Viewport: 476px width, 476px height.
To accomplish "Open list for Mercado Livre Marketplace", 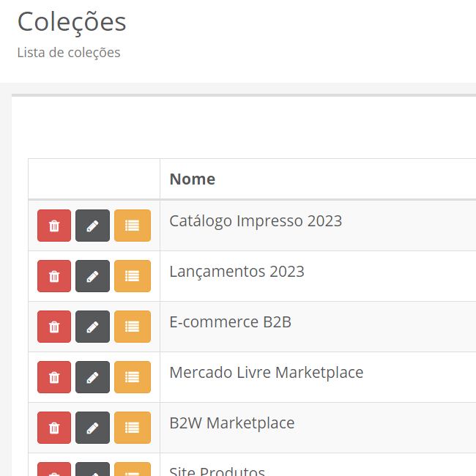I will (x=132, y=377).
